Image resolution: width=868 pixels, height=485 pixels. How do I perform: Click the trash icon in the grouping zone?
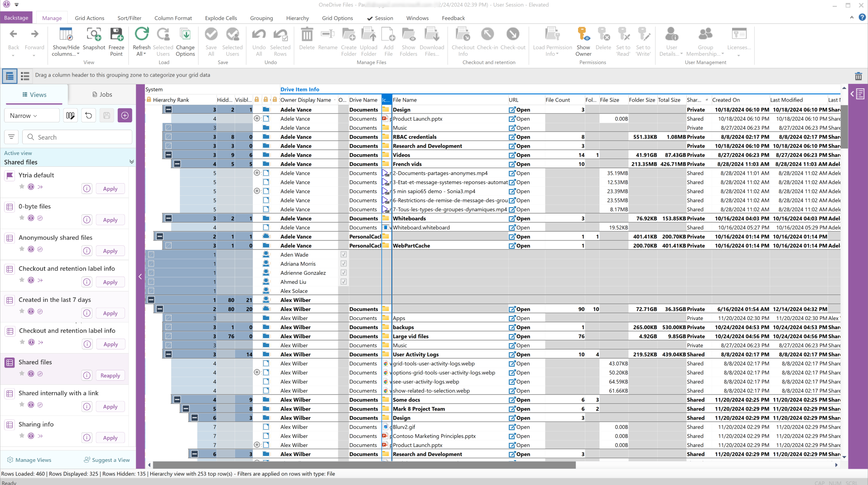pyautogui.click(x=858, y=76)
